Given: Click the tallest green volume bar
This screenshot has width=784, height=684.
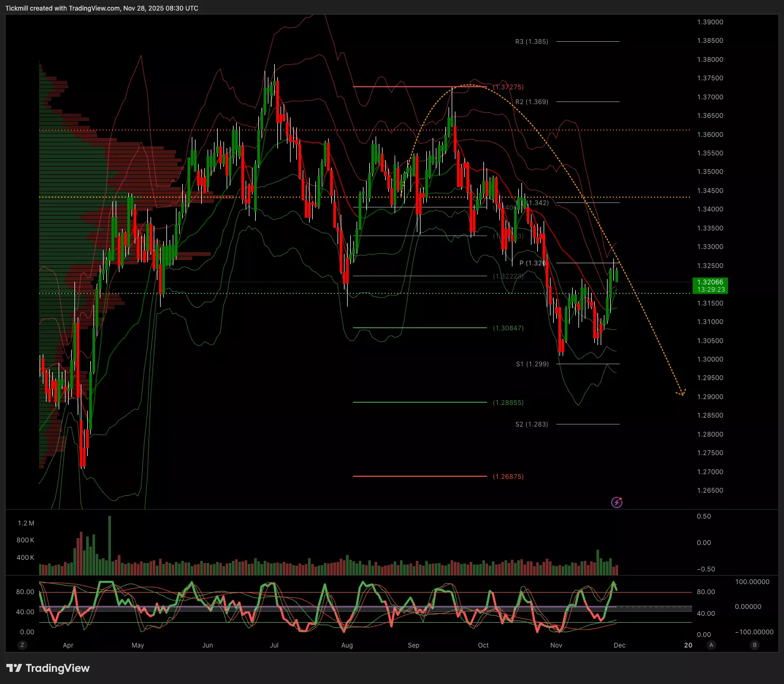Looking at the screenshot, I should [x=110, y=546].
